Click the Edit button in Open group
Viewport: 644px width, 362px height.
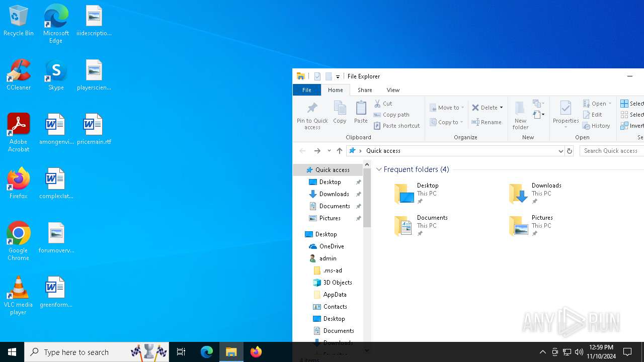(592, 115)
